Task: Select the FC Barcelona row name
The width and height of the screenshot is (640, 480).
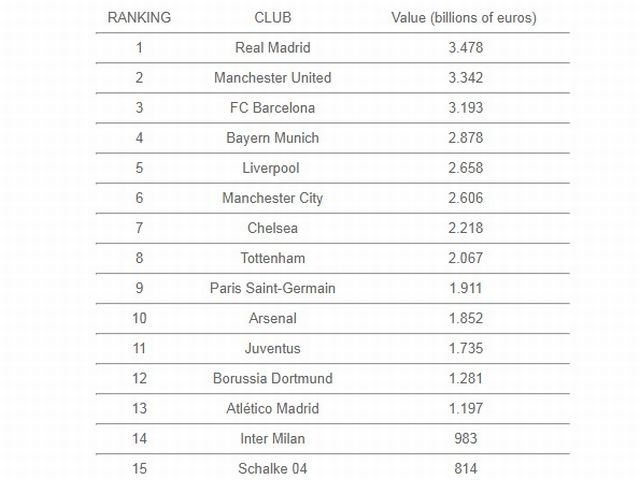Action: click(273, 108)
